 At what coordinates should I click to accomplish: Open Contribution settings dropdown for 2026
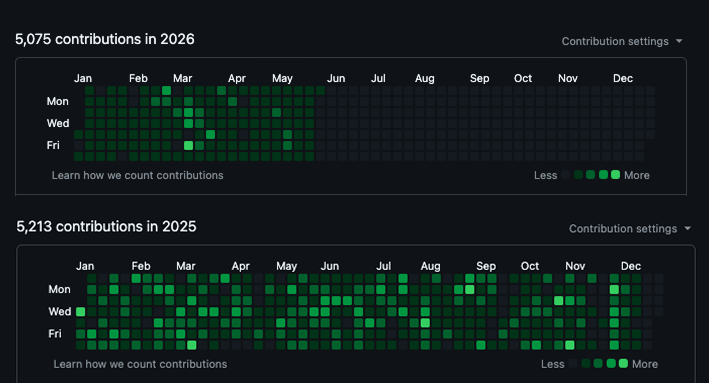point(622,41)
